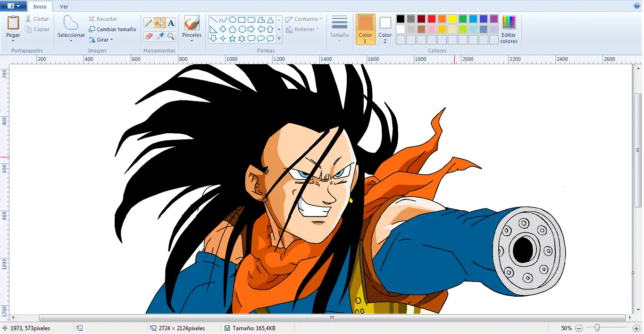Viewport: 644px width, 334px height.
Task: Choose the right triangle shape
Action: (213, 29)
